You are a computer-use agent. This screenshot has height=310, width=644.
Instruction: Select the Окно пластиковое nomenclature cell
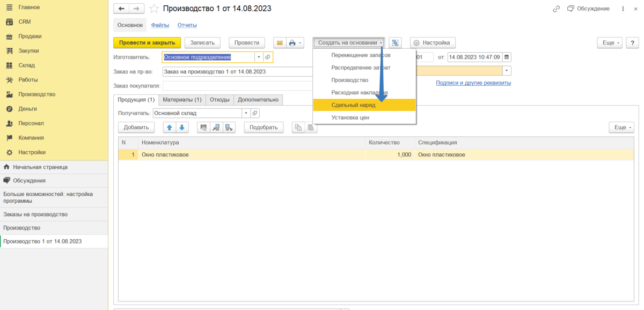[x=252, y=154]
